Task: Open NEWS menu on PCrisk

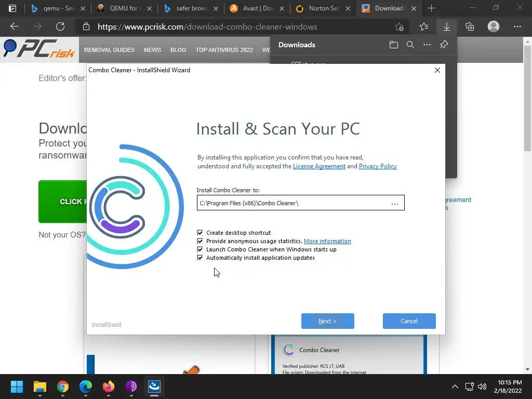Action: (152, 50)
